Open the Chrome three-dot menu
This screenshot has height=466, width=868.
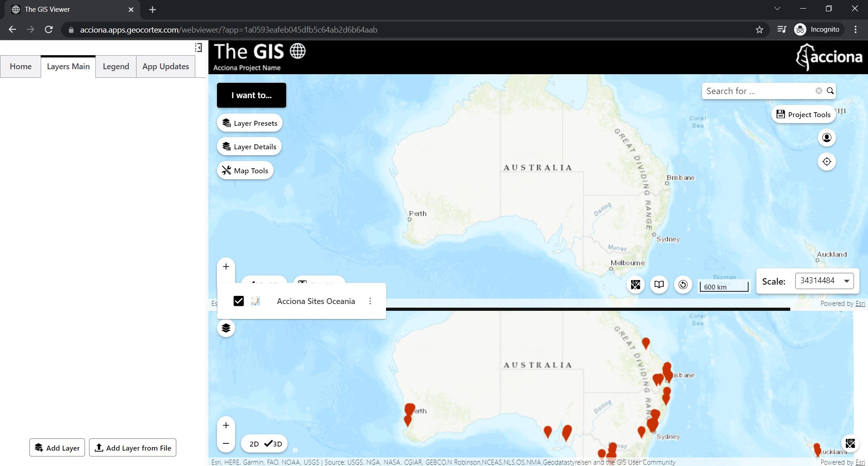(855, 30)
